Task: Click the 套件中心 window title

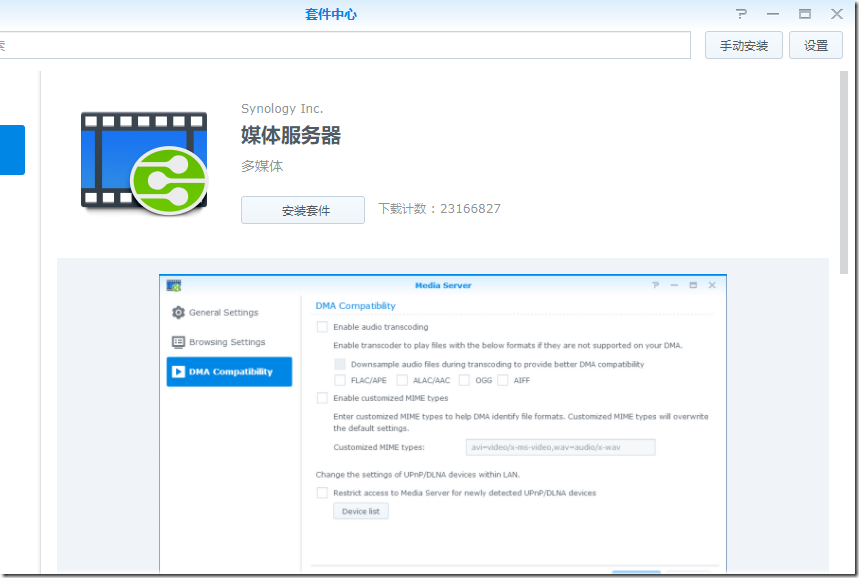Action: coord(331,14)
